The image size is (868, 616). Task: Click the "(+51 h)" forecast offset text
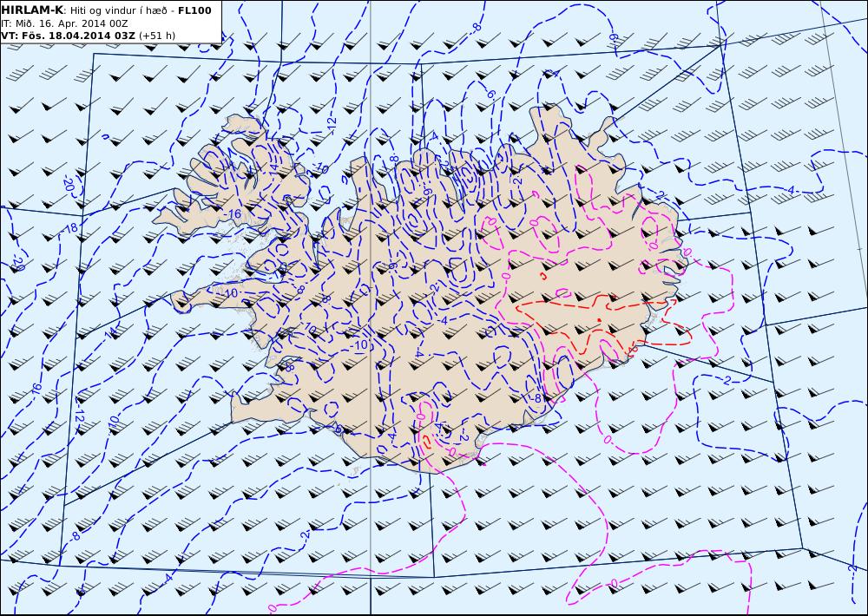pyautogui.click(x=156, y=36)
